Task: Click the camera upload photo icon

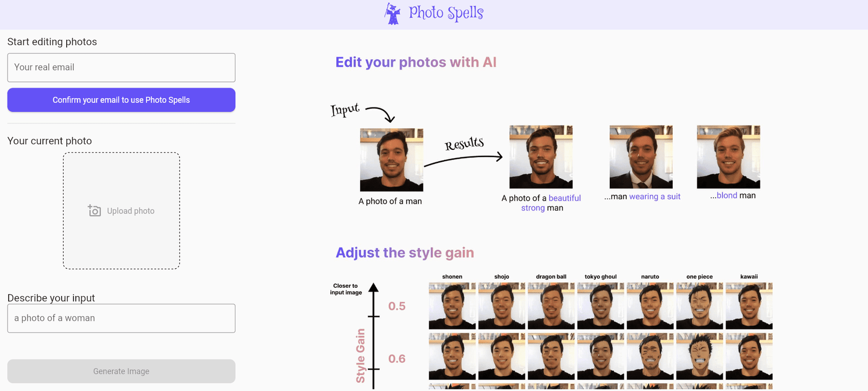Action: coord(94,211)
